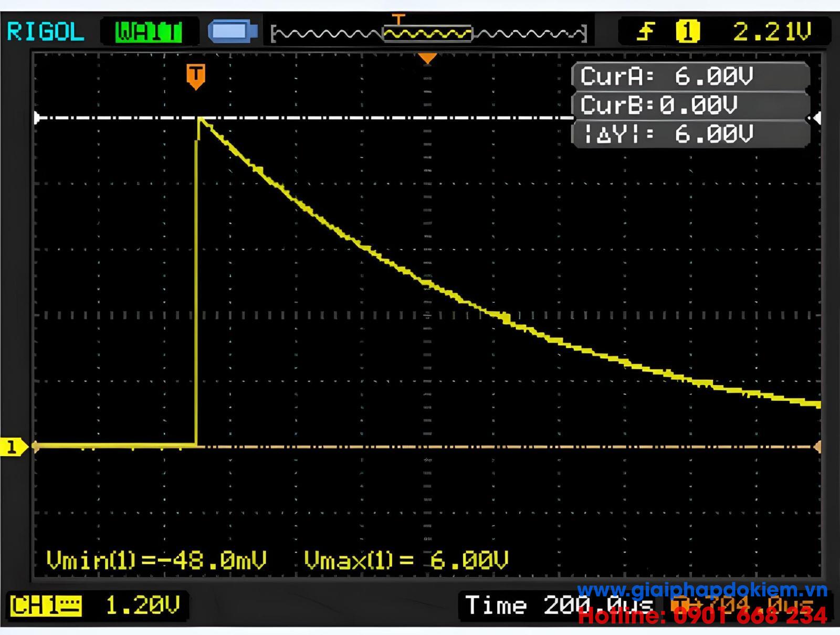Click the blue battery status icon
Viewport: 840px width, 635px height.
(x=233, y=32)
